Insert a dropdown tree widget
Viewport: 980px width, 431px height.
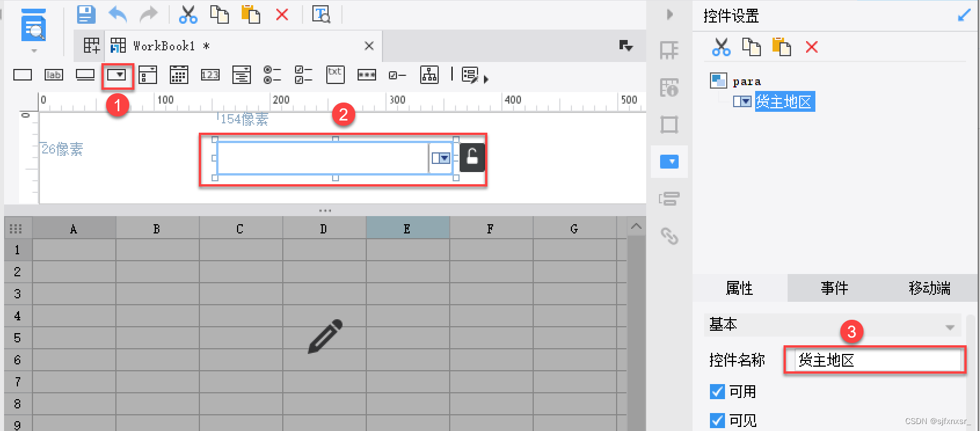click(x=242, y=75)
